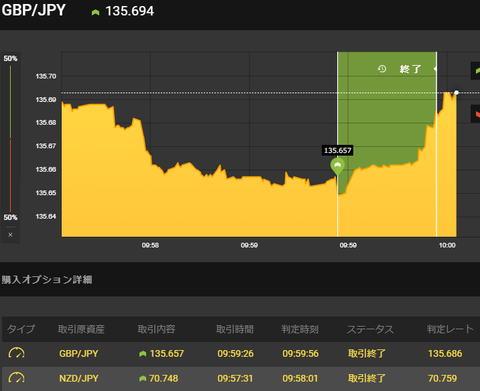Click the 終了 label in the green zone

pos(410,69)
